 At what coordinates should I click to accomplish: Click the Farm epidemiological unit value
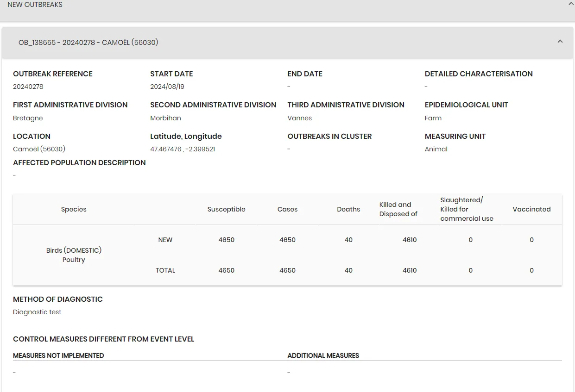(x=433, y=118)
